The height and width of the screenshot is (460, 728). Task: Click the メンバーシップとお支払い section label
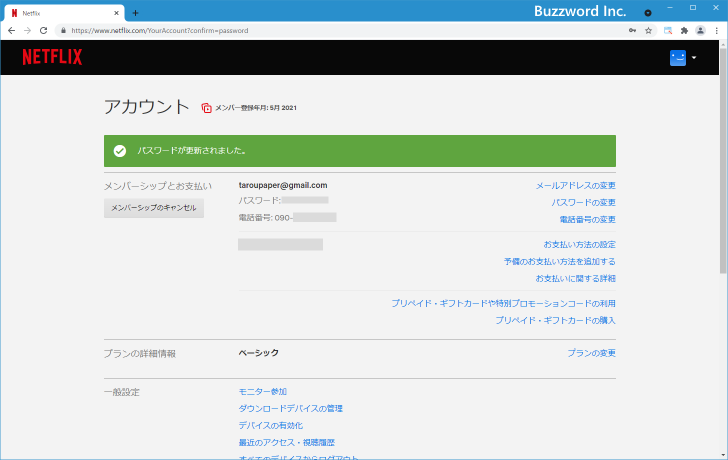pos(158,186)
